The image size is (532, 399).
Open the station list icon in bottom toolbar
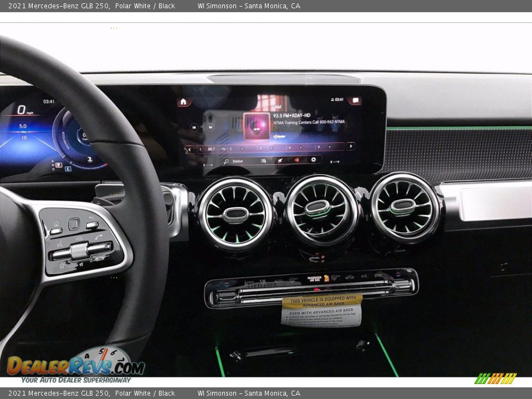[263, 160]
